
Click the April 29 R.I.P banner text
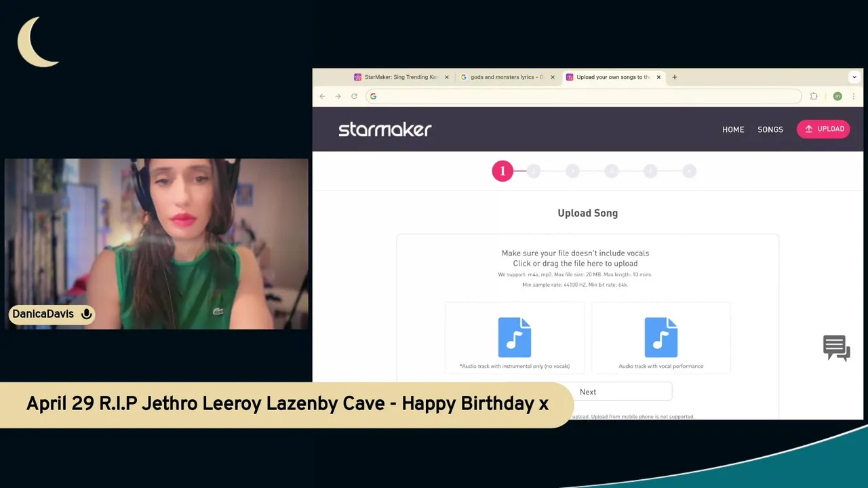coord(288,404)
